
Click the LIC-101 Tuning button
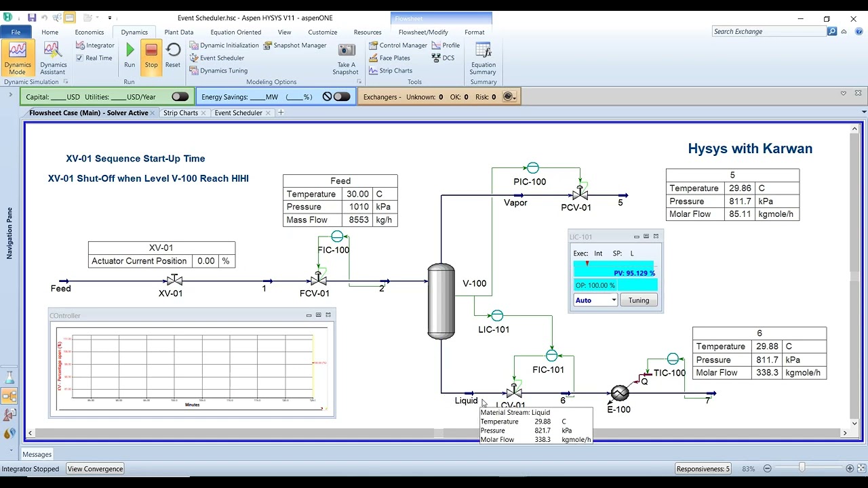(639, 300)
